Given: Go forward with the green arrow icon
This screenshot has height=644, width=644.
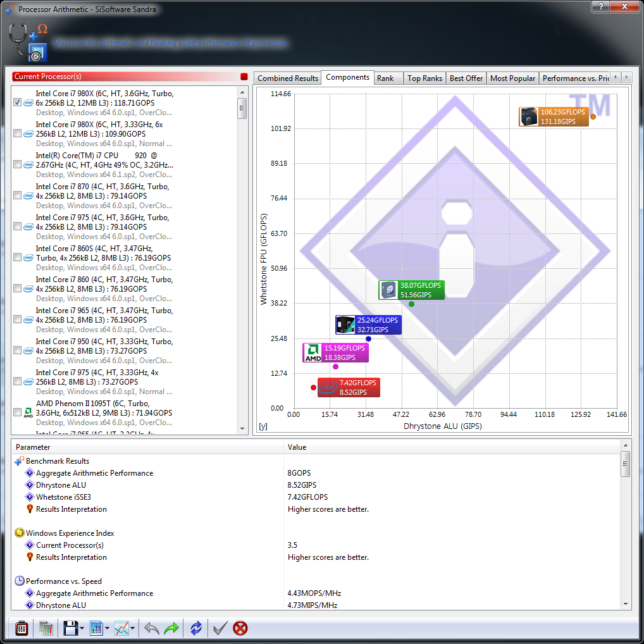Looking at the screenshot, I should [171, 628].
